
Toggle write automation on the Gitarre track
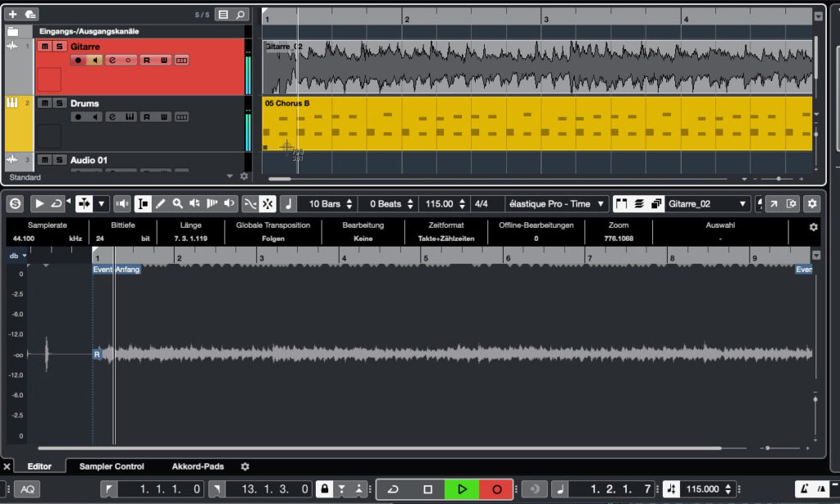[x=163, y=61]
